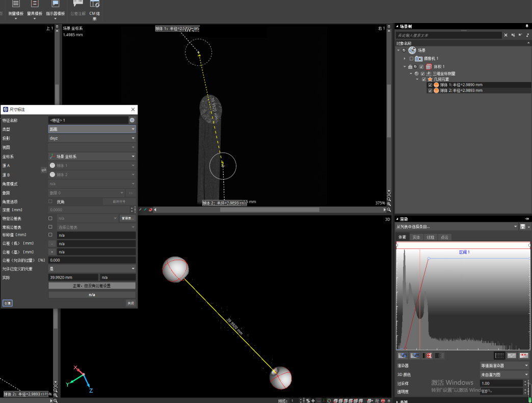Collapse the 场景 tree node
The image size is (532, 403).
[398, 51]
